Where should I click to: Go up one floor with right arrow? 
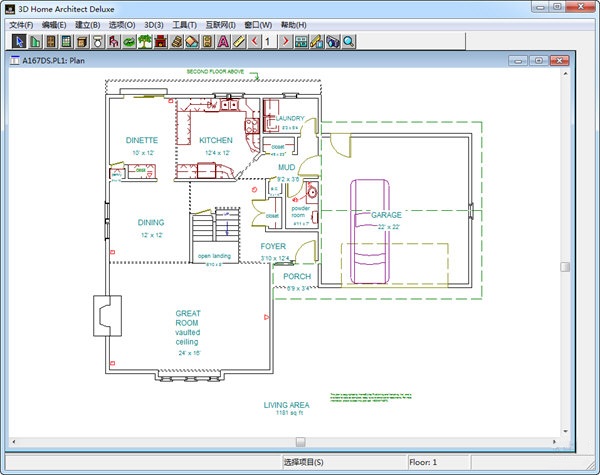pyautogui.click(x=285, y=41)
